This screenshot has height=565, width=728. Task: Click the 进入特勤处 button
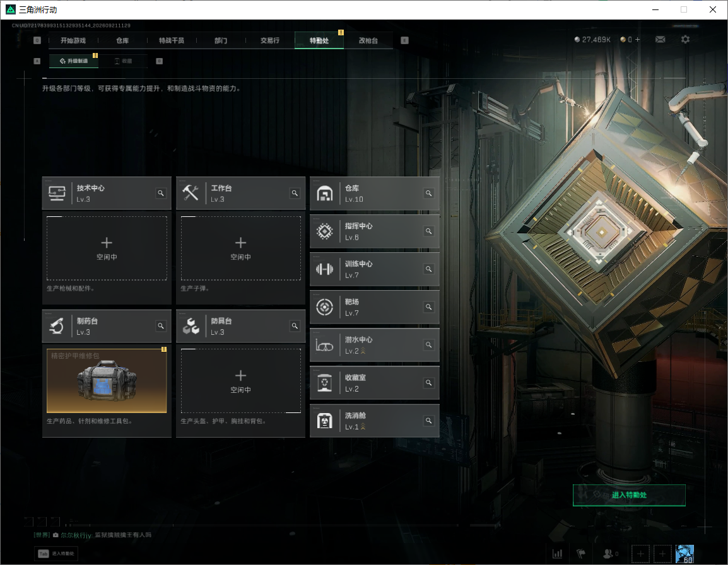(x=629, y=495)
